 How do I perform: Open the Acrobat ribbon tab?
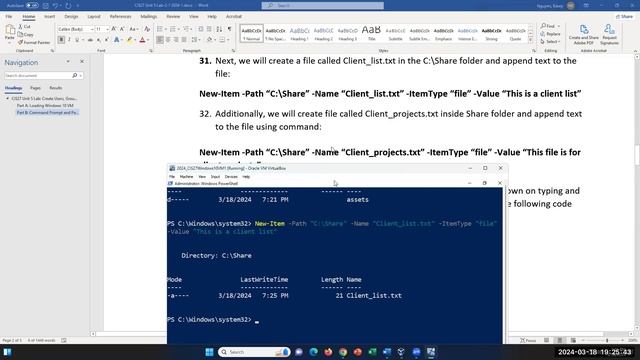[x=234, y=17]
